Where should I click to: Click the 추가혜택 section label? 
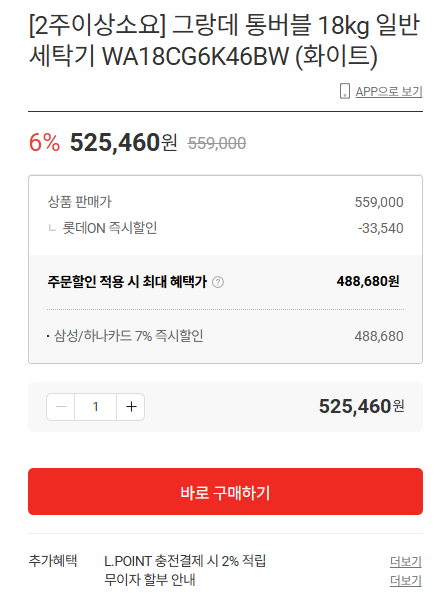[x=53, y=561]
